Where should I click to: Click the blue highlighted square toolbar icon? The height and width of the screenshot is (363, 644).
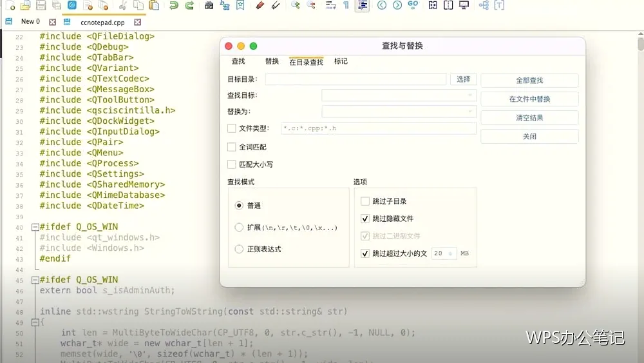click(x=72, y=5)
